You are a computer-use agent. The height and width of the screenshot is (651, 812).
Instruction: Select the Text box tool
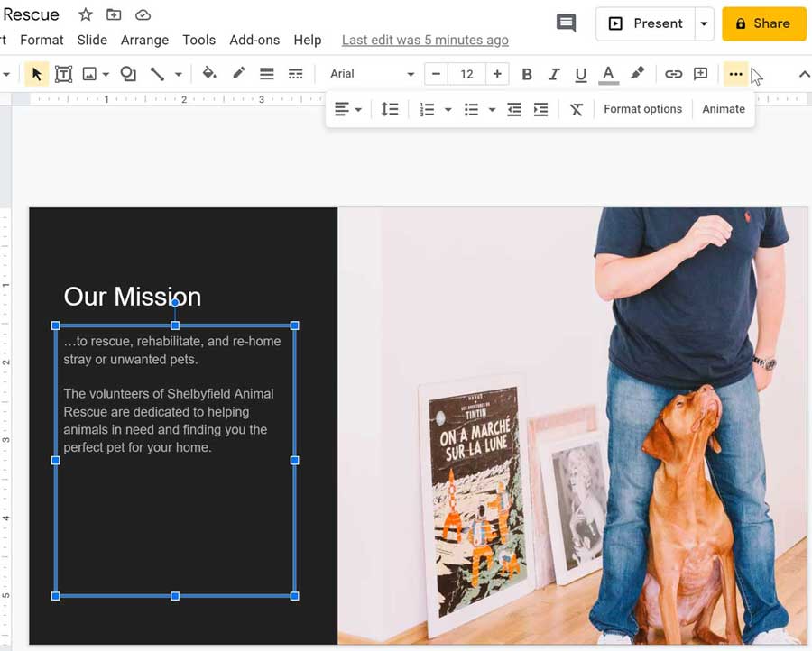click(x=63, y=73)
